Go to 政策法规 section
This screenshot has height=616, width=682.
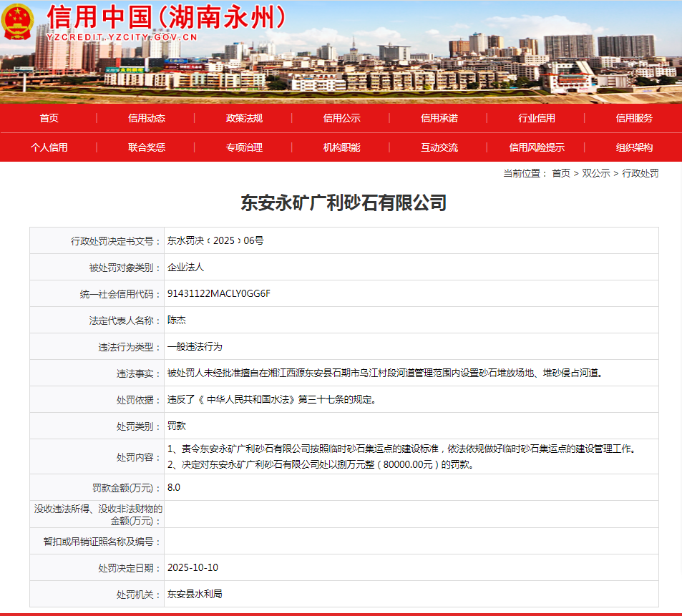coord(244,118)
